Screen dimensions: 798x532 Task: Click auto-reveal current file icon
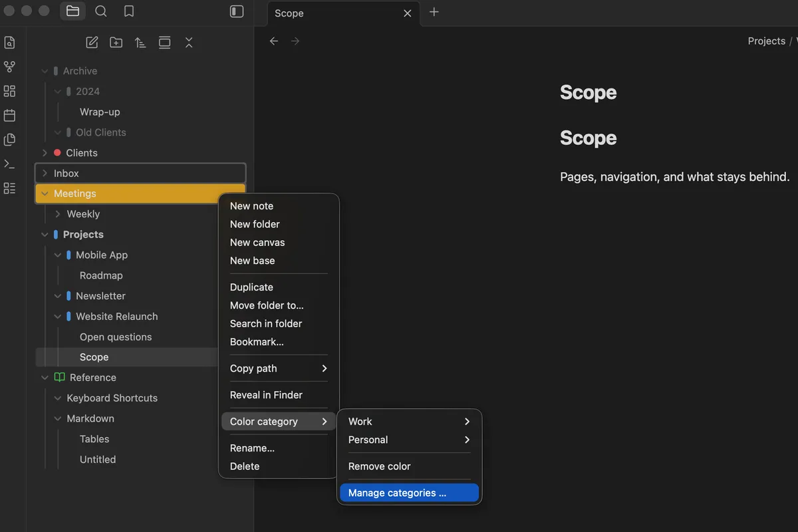tap(164, 43)
